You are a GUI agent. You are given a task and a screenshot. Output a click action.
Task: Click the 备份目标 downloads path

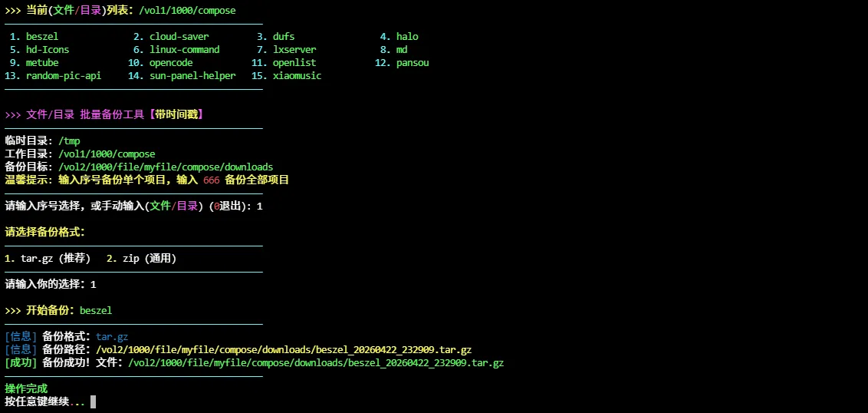[x=166, y=167]
